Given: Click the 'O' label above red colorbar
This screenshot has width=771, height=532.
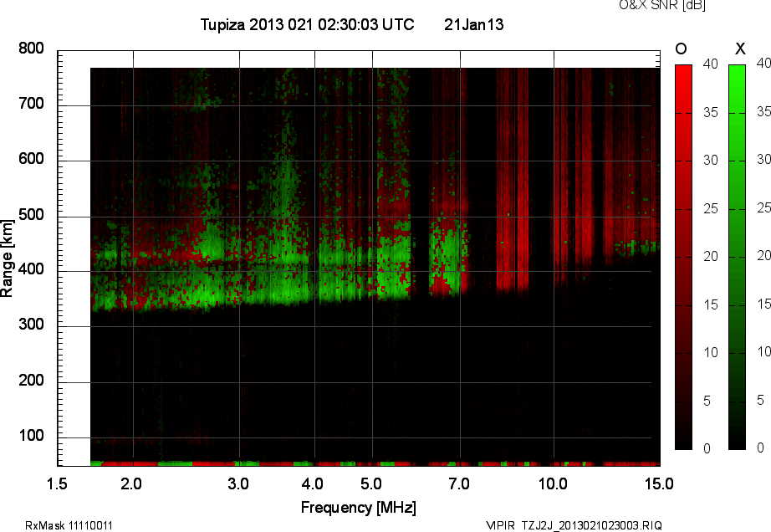Looking at the screenshot, I should point(681,49).
